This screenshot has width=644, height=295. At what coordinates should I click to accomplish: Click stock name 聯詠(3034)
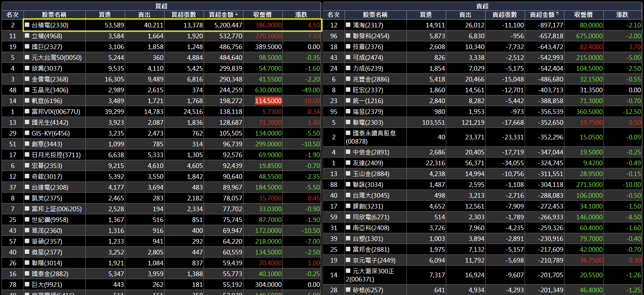click(x=368, y=185)
